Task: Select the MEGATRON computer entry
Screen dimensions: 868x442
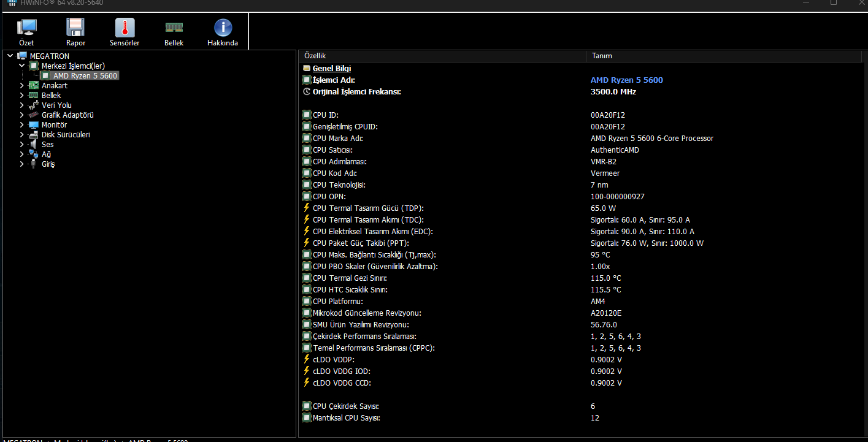Action: 49,56
